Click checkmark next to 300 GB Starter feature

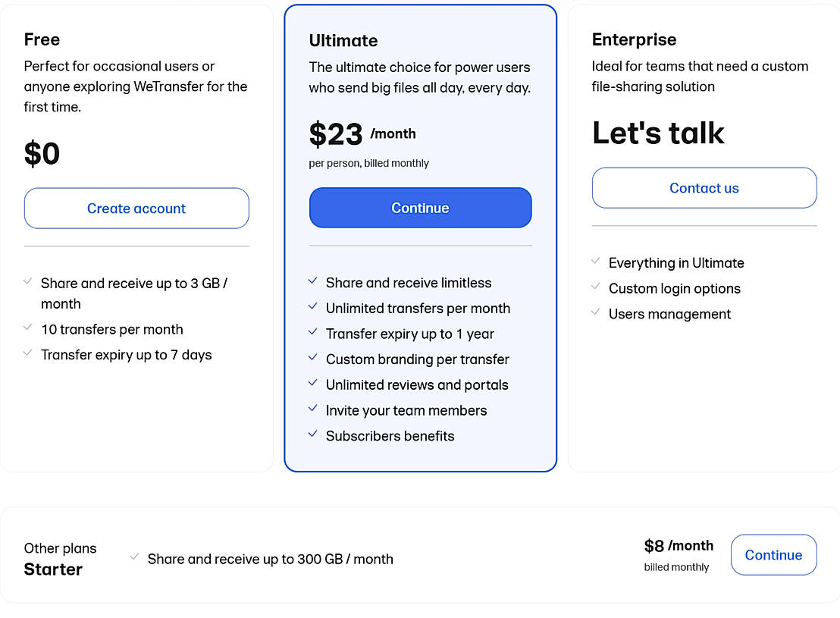pos(134,557)
